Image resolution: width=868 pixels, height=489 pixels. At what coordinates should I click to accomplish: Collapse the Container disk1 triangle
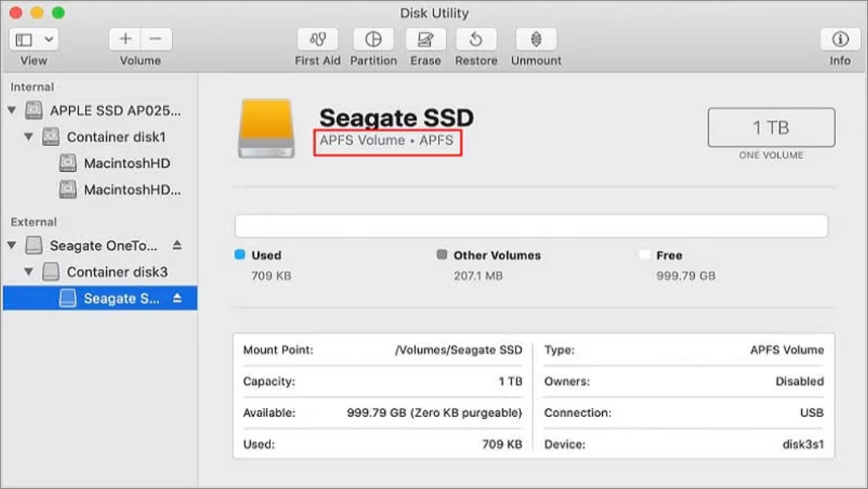[x=29, y=137]
